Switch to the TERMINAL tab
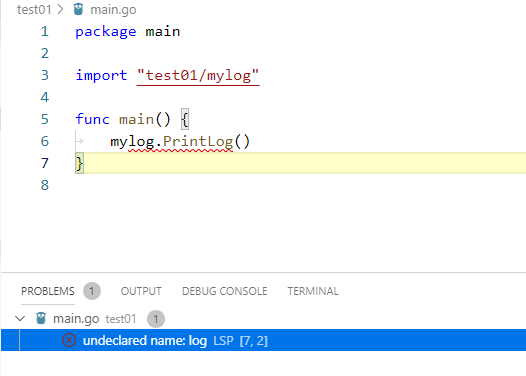The height and width of the screenshot is (376, 526). click(313, 291)
